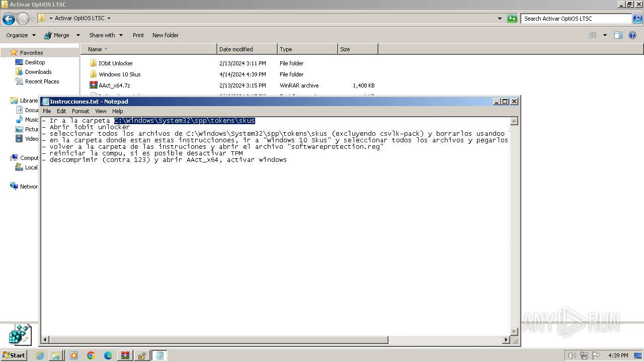This screenshot has width=644, height=362.
Task: Select the IObit Unlocker folder
Action: click(x=116, y=63)
